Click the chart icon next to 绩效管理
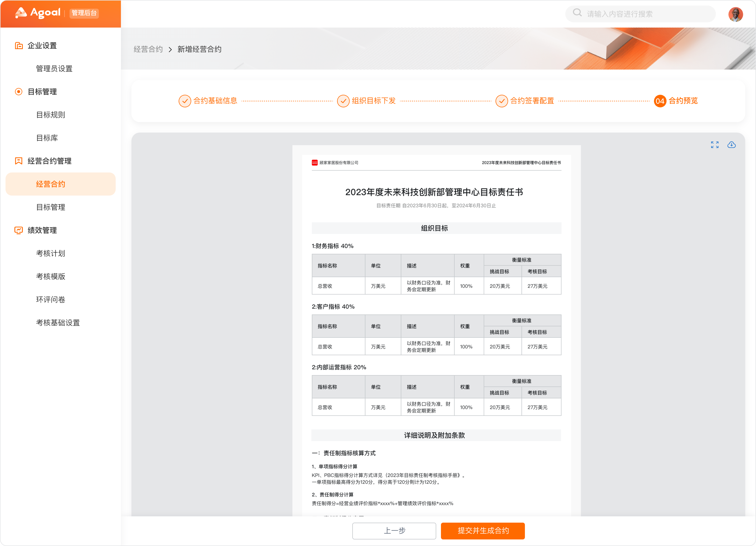Viewport: 756px width, 546px height. [19, 230]
